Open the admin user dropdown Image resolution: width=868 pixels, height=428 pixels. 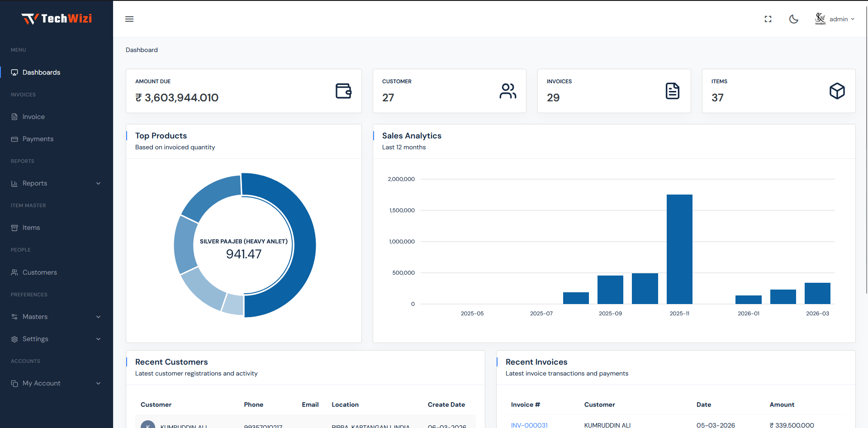pyautogui.click(x=835, y=19)
